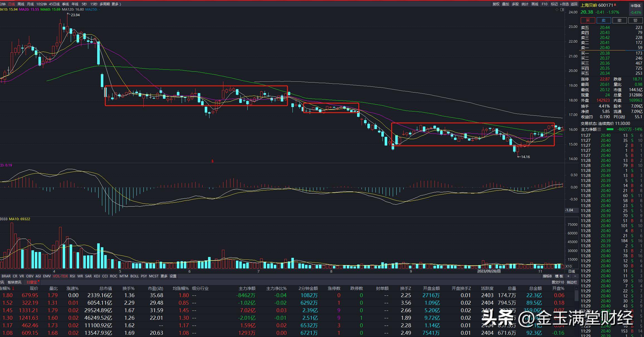644x337 pixels.
Task: Select the CCI indicator tab
Action: 105,276
